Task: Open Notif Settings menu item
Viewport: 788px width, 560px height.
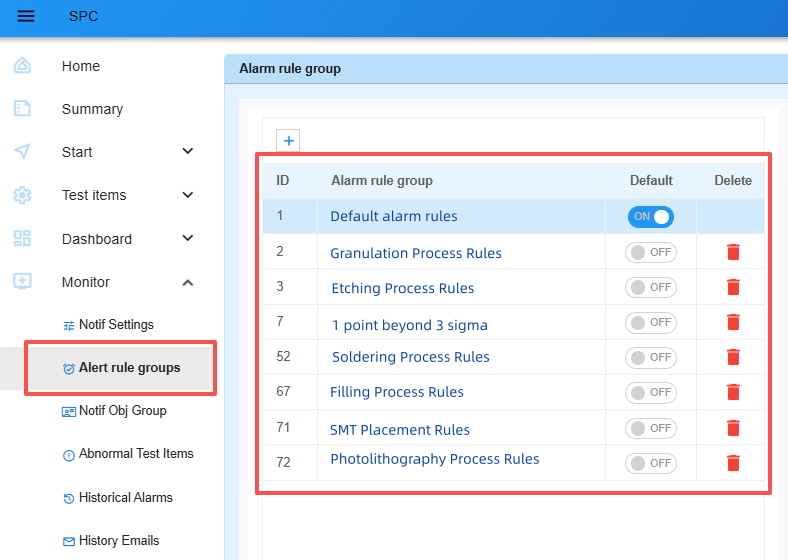Action: (116, 325)
